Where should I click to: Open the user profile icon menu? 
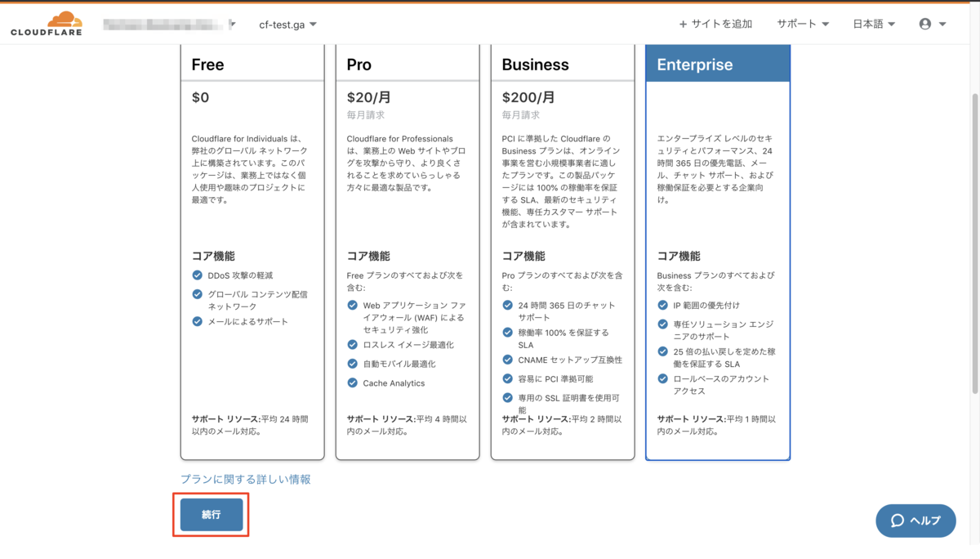(933, 25)
